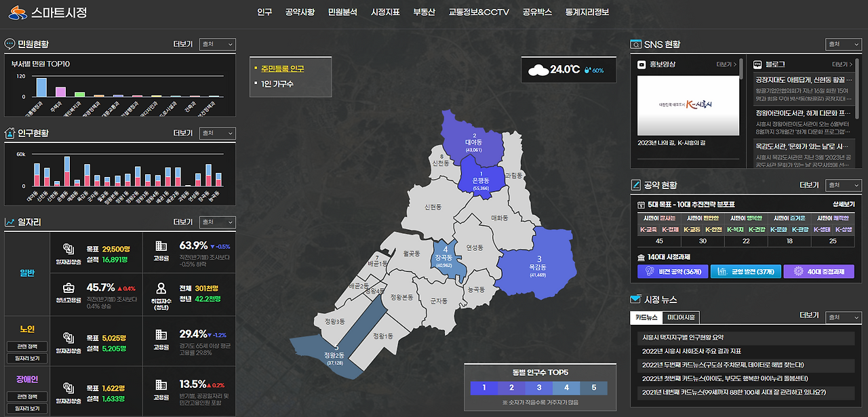Click 비전 공약 (36개) button
The height and width of the screenshot is (417, 868).
pos(672,271)
